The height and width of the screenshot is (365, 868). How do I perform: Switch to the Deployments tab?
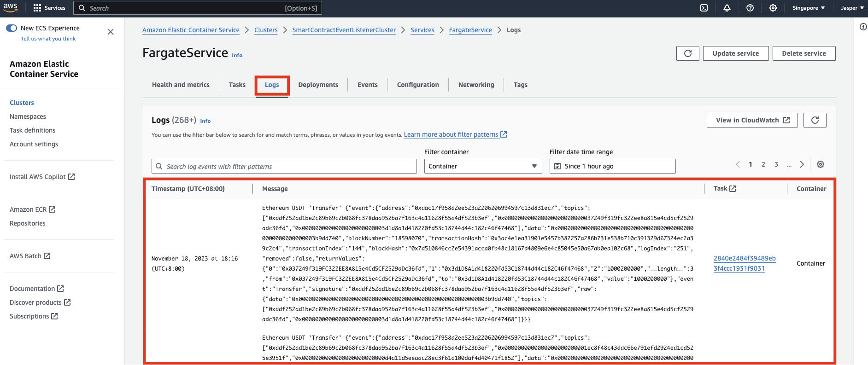click(x=318, y=85)
